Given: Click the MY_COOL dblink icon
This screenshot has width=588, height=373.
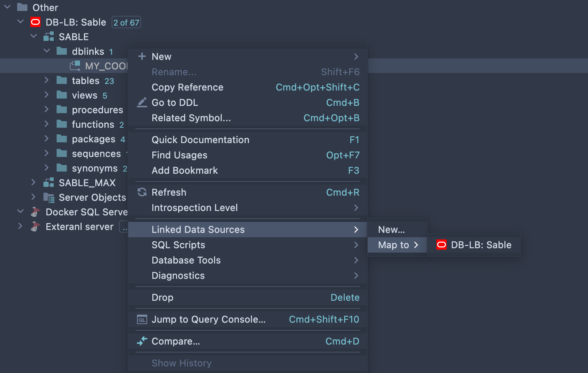Looking at the screenshot, I should click(75, 66).
